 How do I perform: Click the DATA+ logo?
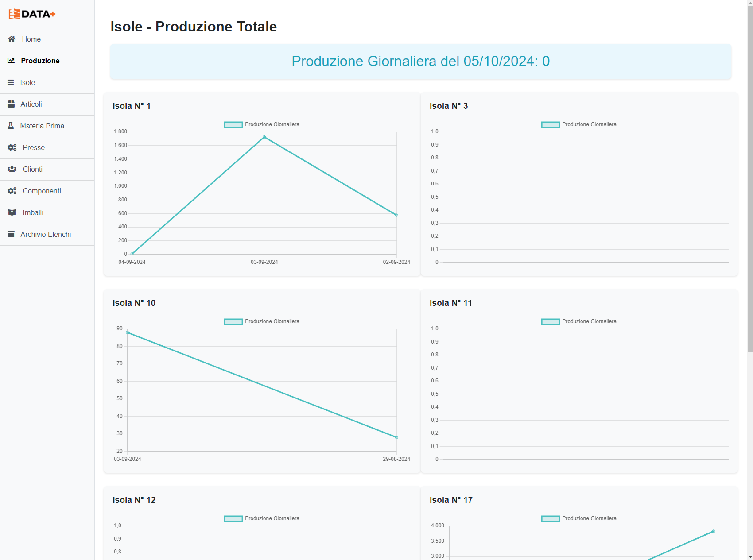pyautogui.click(x=32, y=14)
